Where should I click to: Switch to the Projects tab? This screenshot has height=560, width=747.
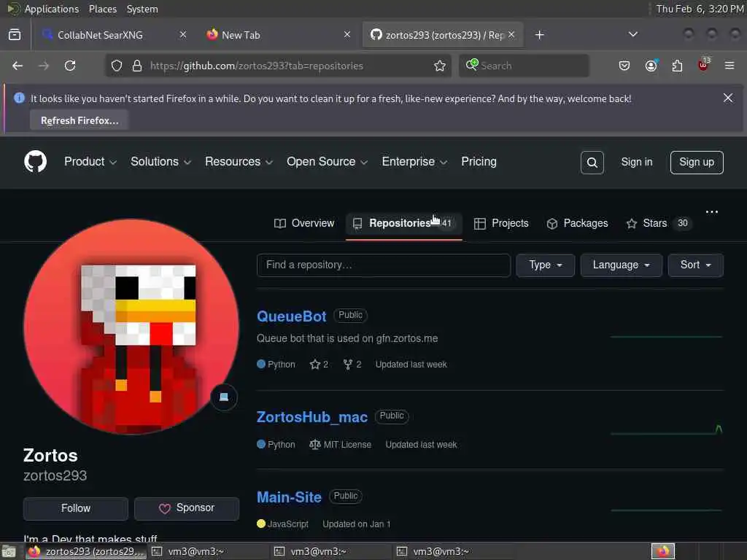click(x=501, y=223)
